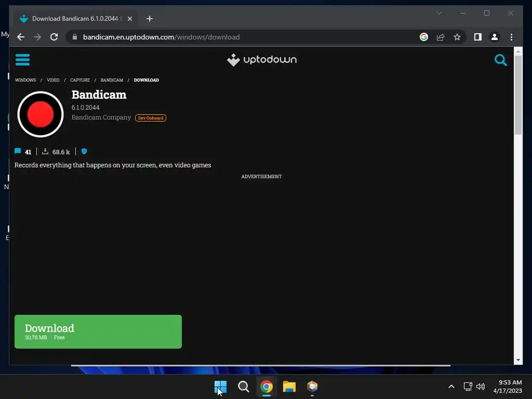This screenshot has height=399, width=532.
Task: Open the Uptodown hamburger menu
Action: point(22,60)
